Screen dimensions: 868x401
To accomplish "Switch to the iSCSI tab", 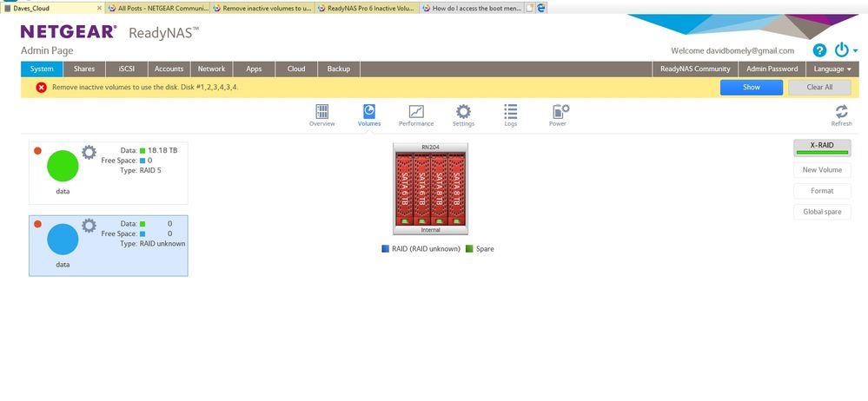I will (127, 69).
